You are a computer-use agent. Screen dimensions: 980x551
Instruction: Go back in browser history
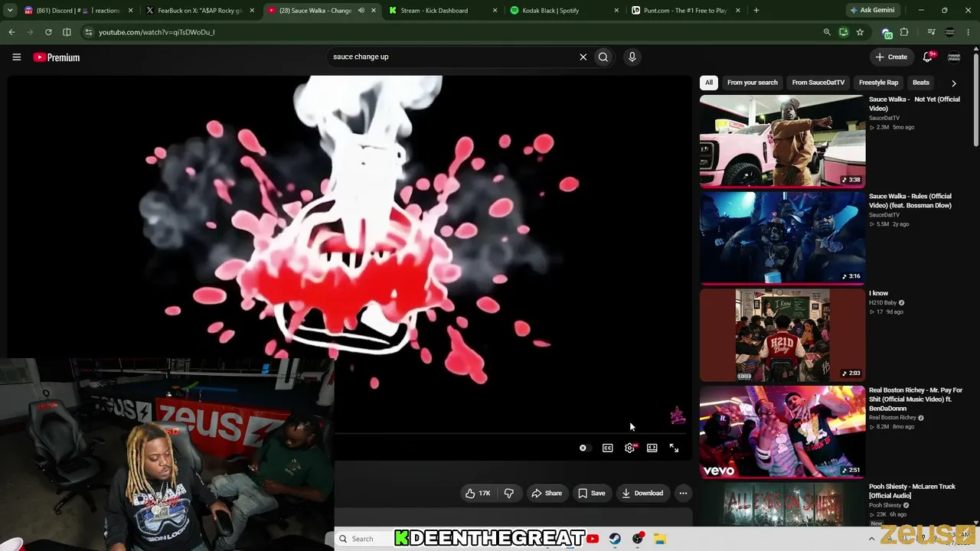pyautogui.click(x=11, y=32)
